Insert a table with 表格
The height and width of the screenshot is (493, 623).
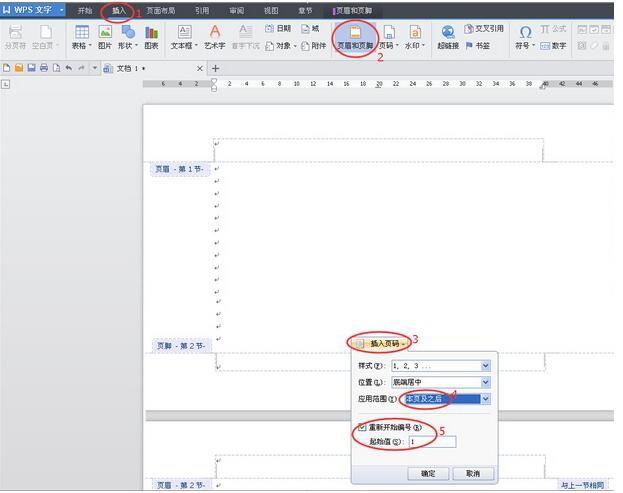point(81,37)
